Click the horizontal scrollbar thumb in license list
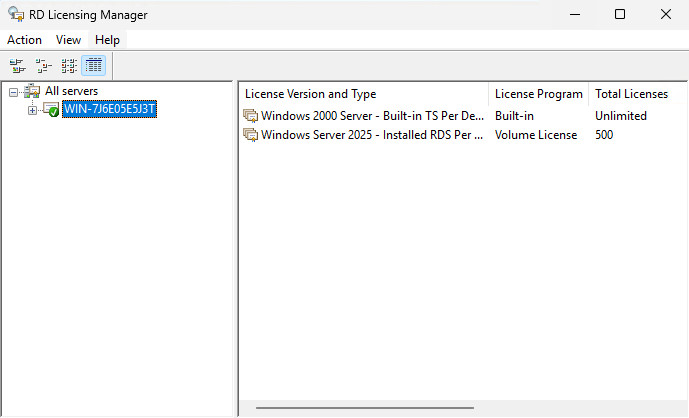The image size is (689, 418). coord(365,408)
